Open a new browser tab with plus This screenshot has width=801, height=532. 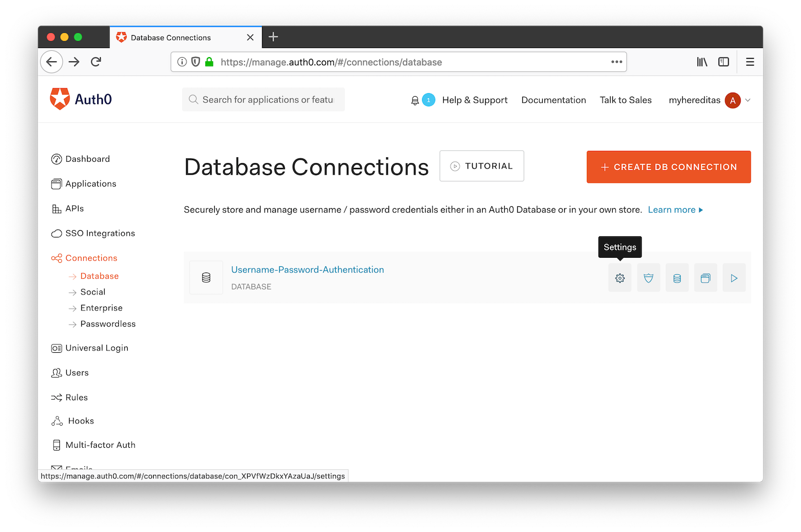coord(274,37)
